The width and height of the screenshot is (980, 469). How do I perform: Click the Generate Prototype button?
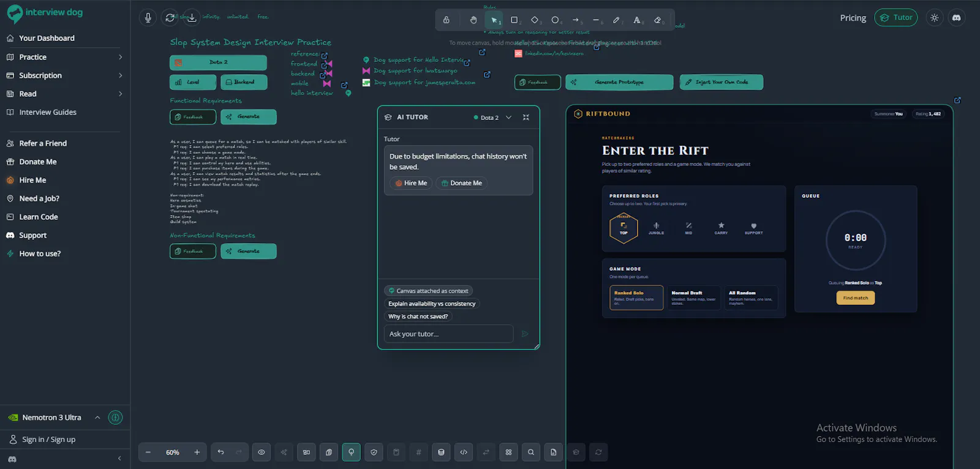[x=619, y=82]
